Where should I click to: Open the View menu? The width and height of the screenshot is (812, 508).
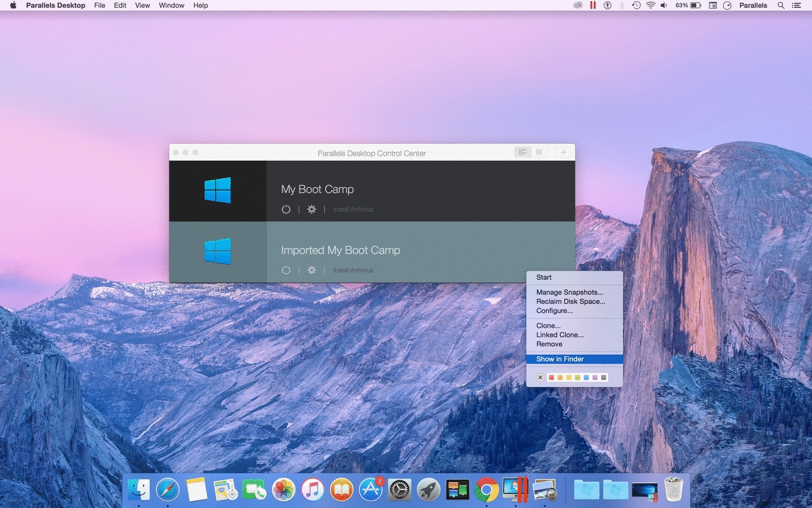142,5
